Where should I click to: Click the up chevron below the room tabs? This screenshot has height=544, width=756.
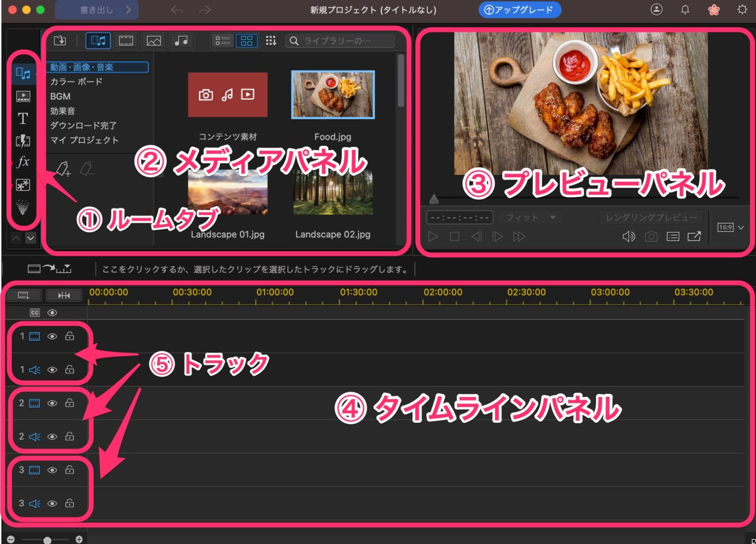pos(15,238)
